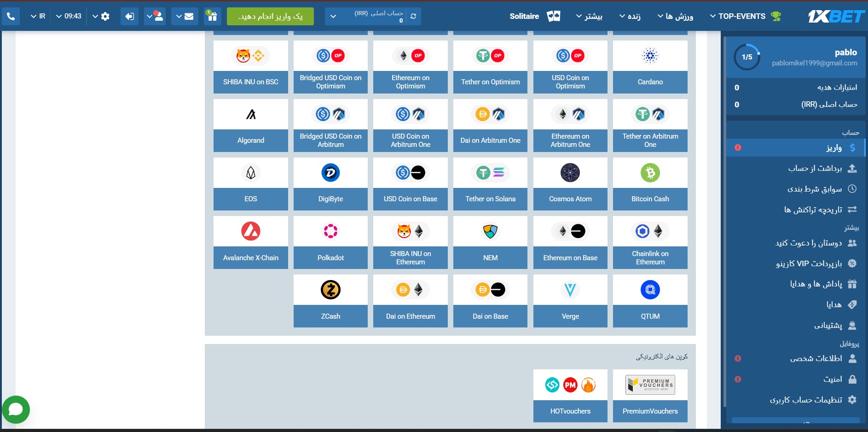The height and width of the screenshot is (432, 868).
Task: Select Dai on Base option
Action: pyautogui.click(x=490, y=301)
